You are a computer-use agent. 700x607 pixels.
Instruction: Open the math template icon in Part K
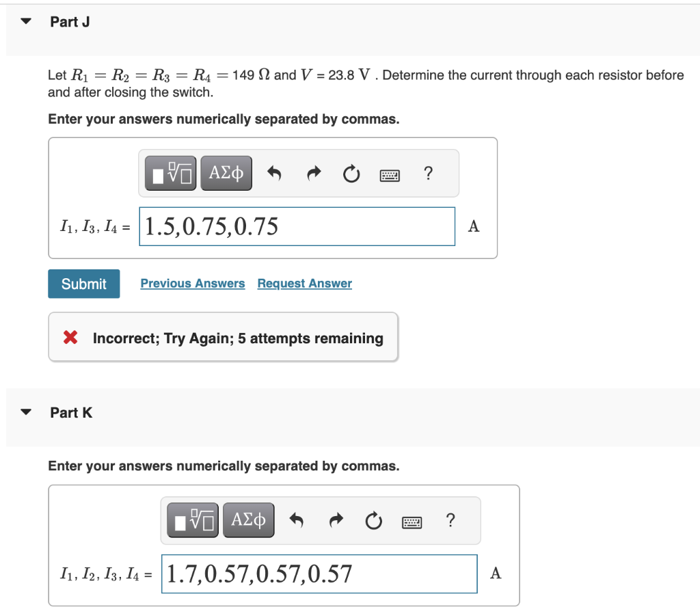pos(192,520)
